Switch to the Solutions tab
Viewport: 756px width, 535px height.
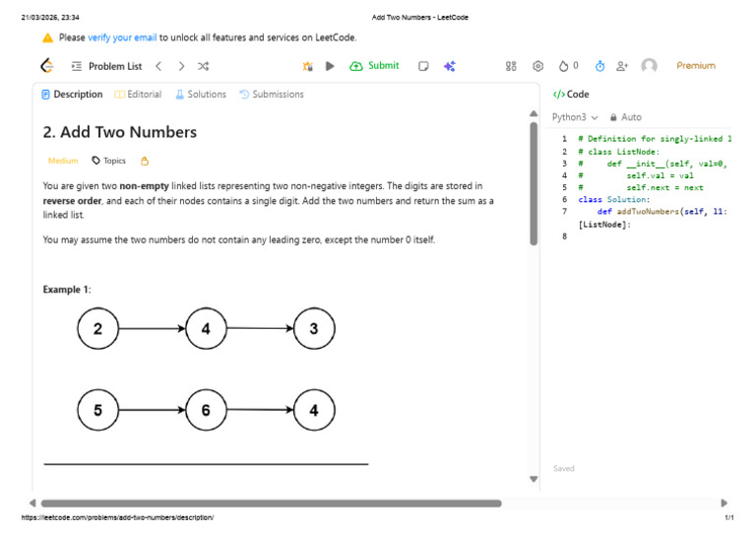point(201,94)
